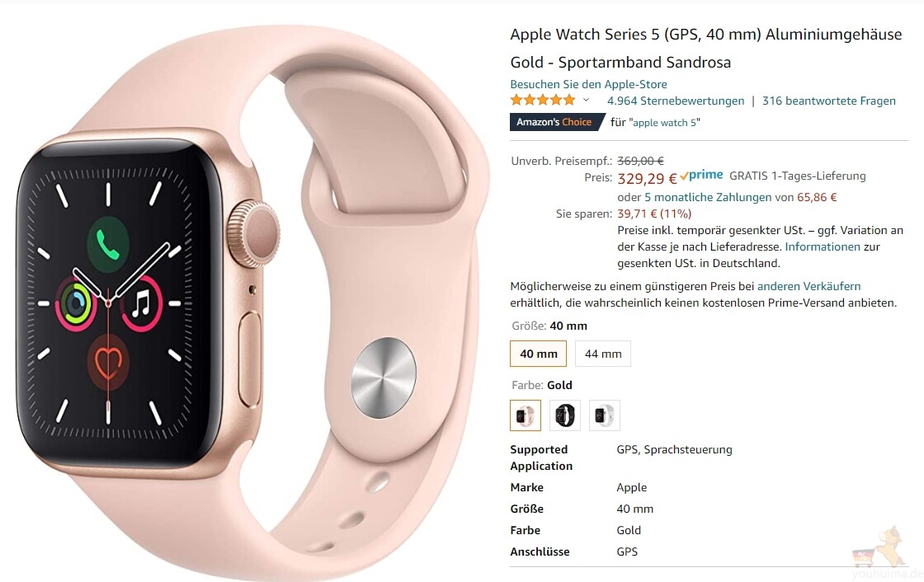Select the black watch color thumbnail
Viewport: 924px width, 582px height.
[564, 415]
